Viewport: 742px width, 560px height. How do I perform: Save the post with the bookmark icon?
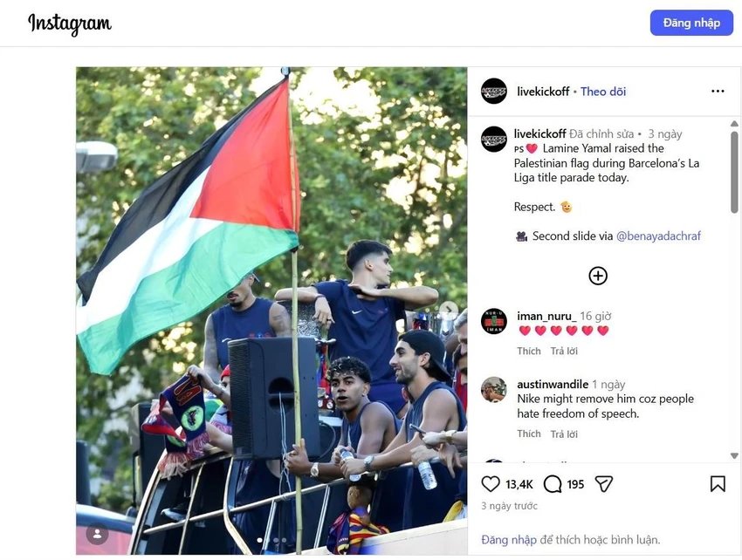pos(718,484)
